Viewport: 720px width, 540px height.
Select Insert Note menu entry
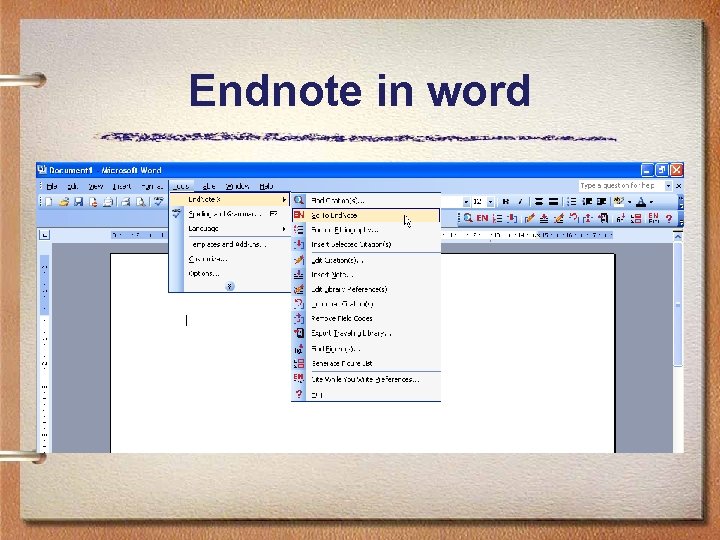(x=366, y=275)
